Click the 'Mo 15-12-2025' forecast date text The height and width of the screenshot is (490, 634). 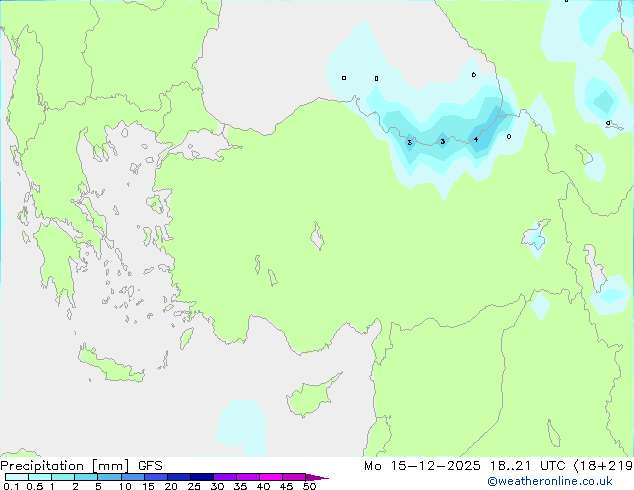(422, 466)
